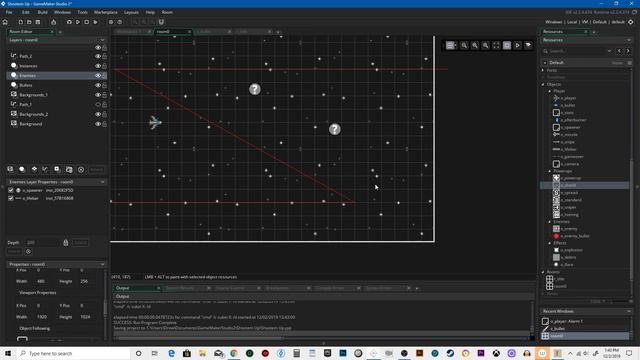Open Microsoft Edge from the taskbar
This screenshot has height=360, width=640.
tap(171, 353)
